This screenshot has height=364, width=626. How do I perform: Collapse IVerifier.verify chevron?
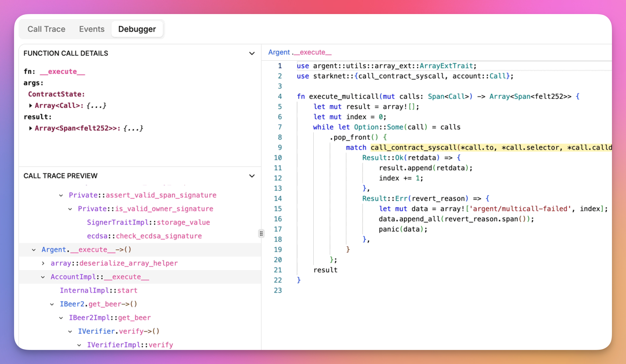(x=70, y=331)
